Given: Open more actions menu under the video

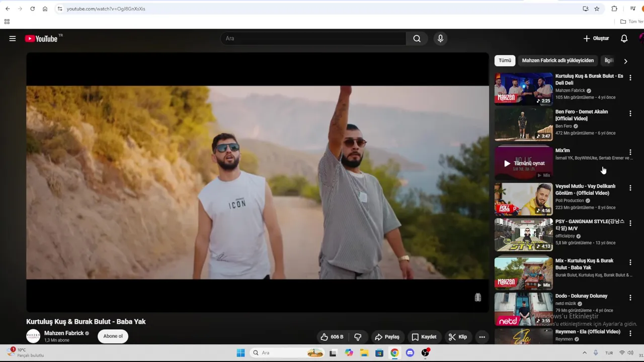Looking at the screenshot, I should (482, 337).
